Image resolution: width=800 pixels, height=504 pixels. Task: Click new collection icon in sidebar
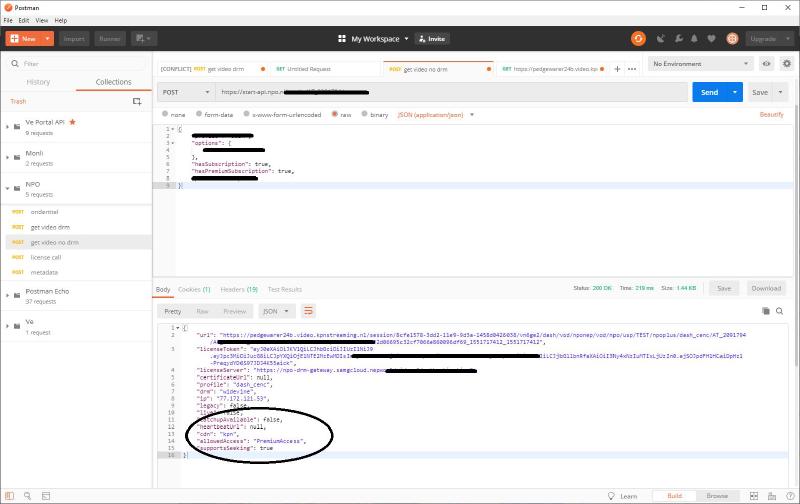(137, 101)
